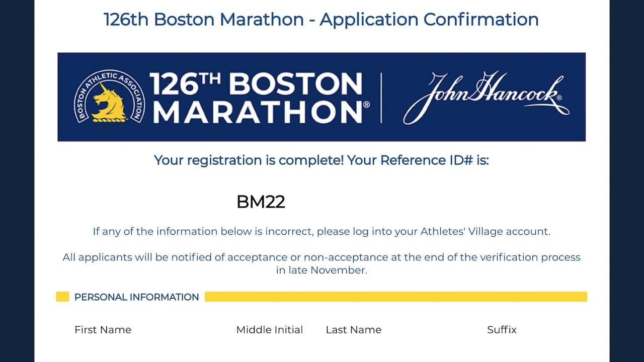
Task: Click the long yellow section divider bar
Action: [x=396, y=297]
